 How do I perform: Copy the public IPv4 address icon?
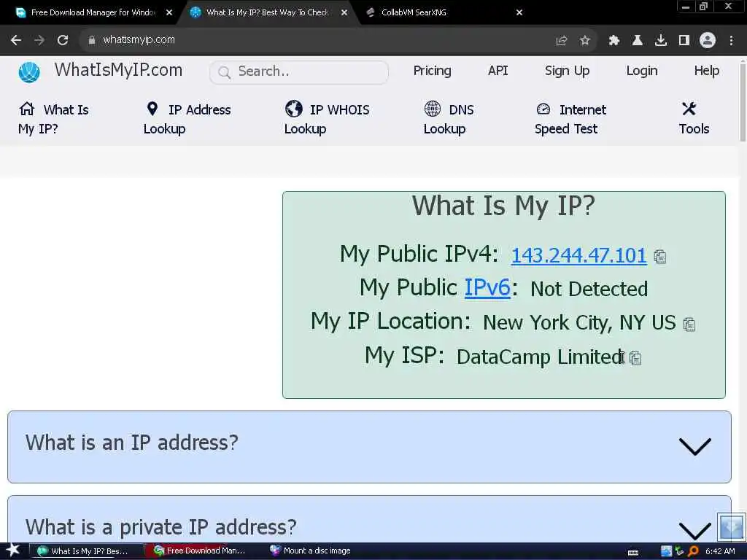click(659, 257)
